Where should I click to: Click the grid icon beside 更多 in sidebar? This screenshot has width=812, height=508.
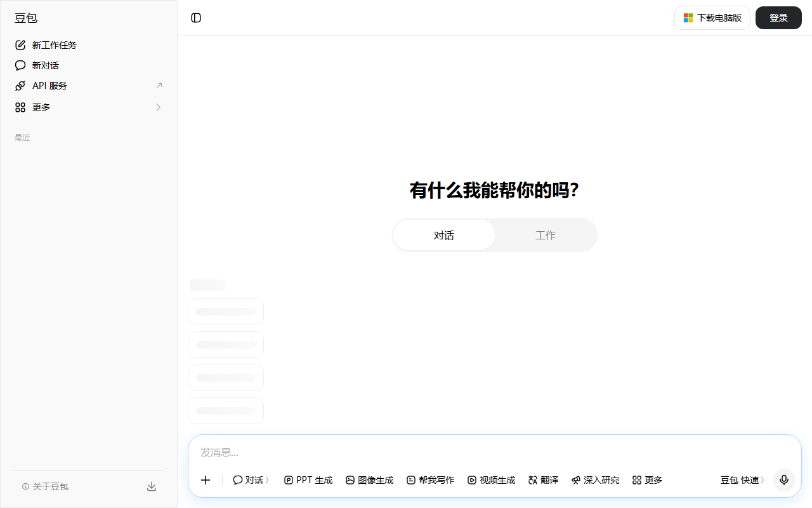tap(20, 107)
